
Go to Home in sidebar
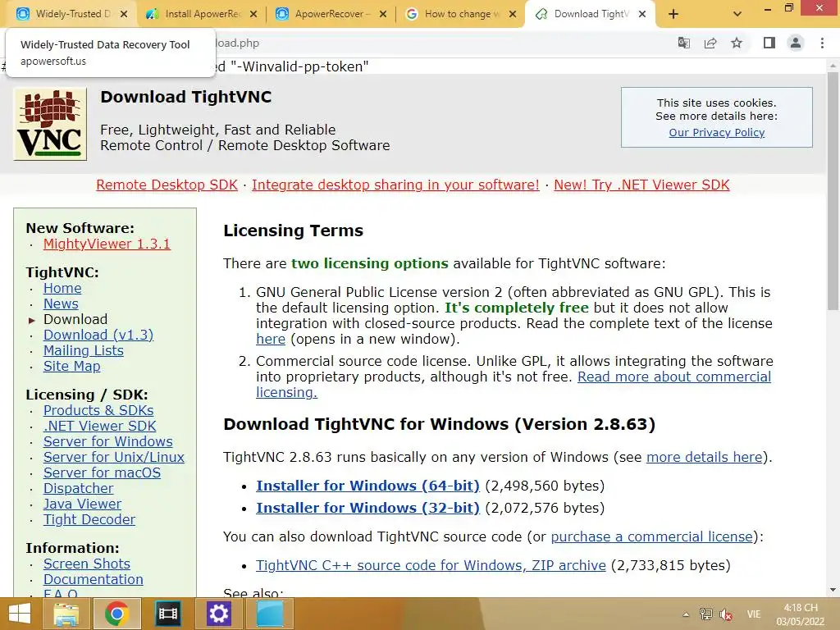click(x=62, y=288)
